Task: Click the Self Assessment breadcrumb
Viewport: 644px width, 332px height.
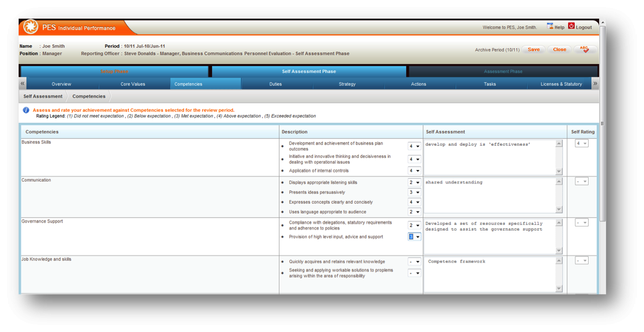Action: (43, 96)
